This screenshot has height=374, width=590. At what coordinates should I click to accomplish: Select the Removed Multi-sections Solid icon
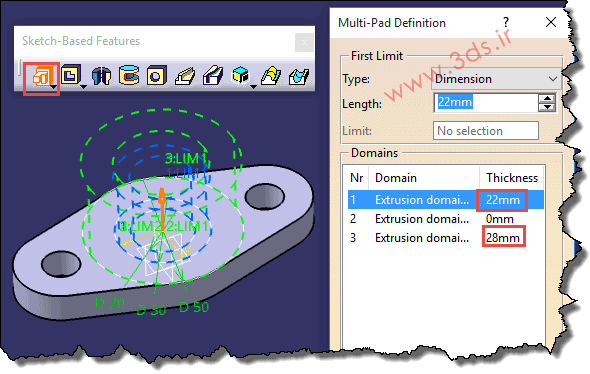point(299,76)
